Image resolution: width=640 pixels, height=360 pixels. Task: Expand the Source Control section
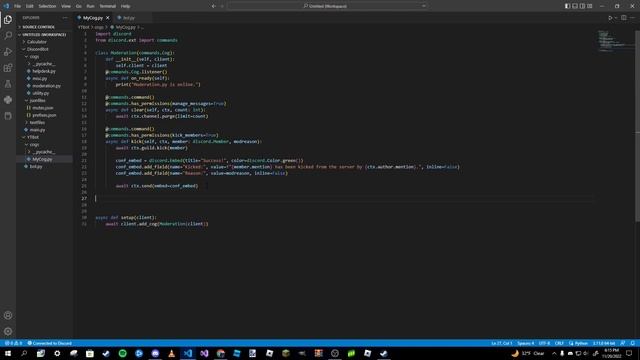point(44,27)
